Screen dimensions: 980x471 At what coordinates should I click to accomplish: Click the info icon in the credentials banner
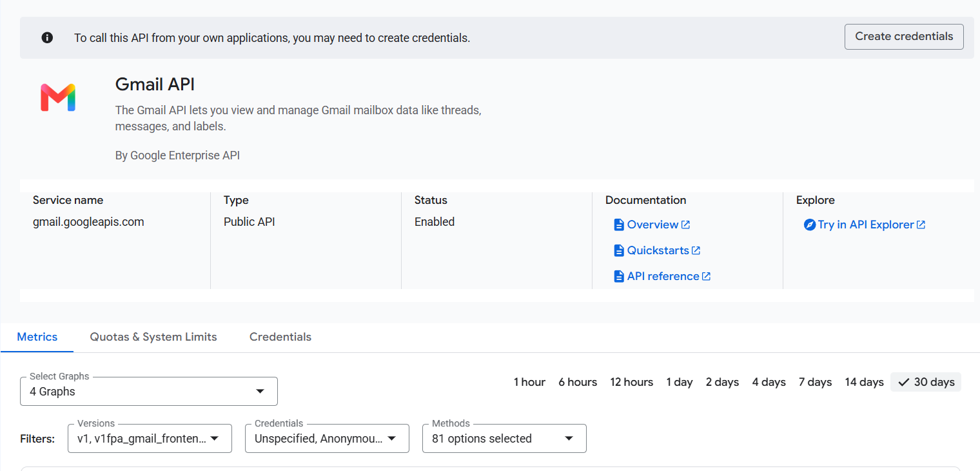tap(47, 37)
